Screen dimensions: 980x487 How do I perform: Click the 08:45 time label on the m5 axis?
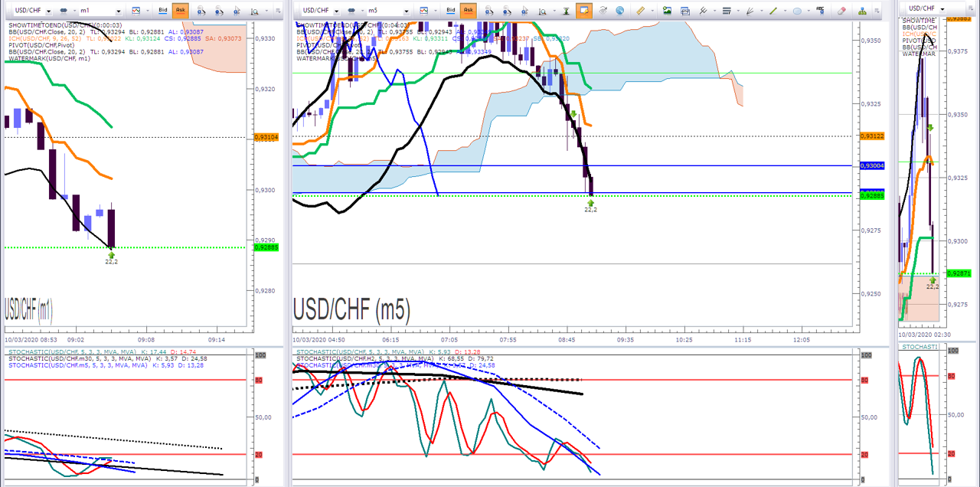[x=567, y=339]
